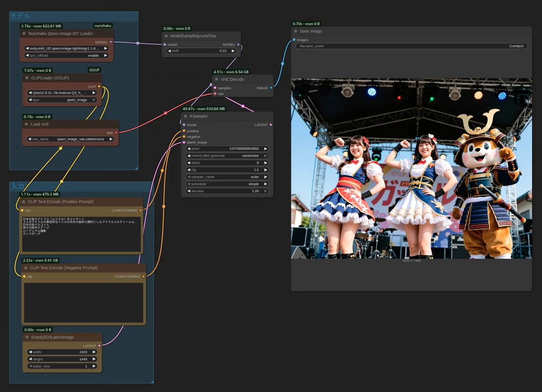Click the nunchaku badge on DiT Loader

tap(103, 26)
